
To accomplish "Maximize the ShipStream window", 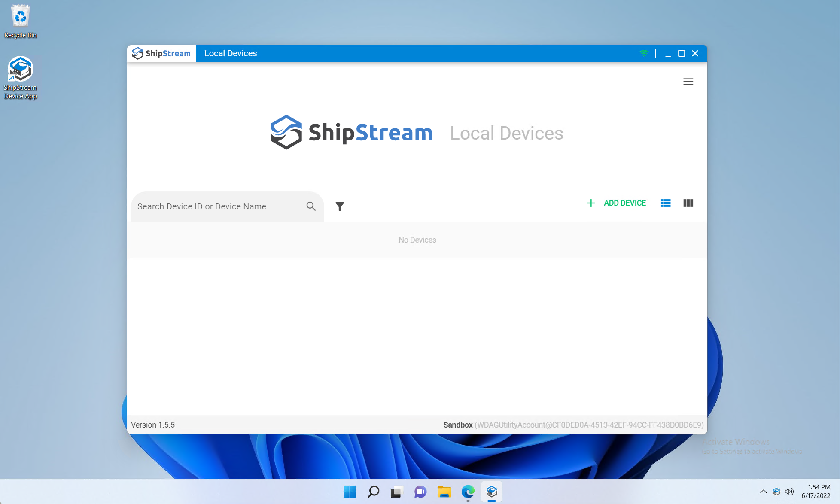I will pyautogui.click(x=682, y=53).
